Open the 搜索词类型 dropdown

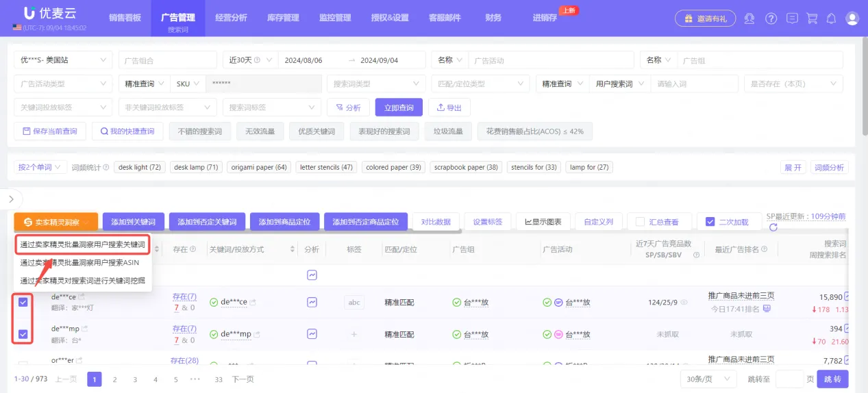pyautogui.click(x=376, y=84)
